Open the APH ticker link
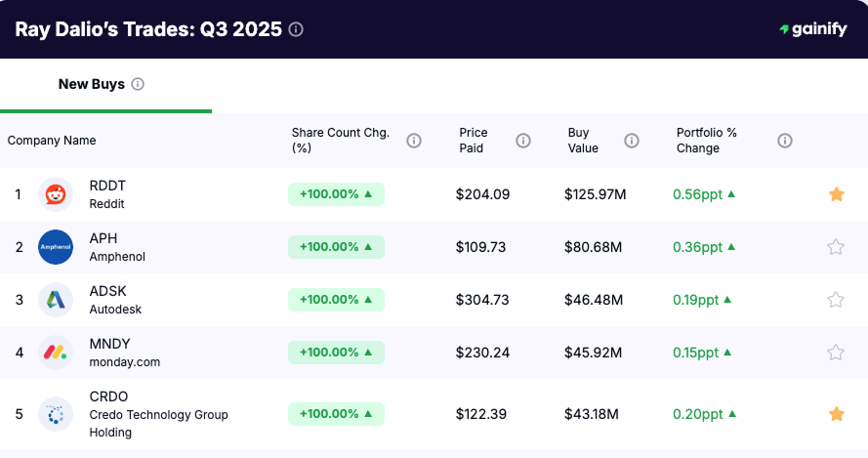868x458 pixels. click(103, 238)
